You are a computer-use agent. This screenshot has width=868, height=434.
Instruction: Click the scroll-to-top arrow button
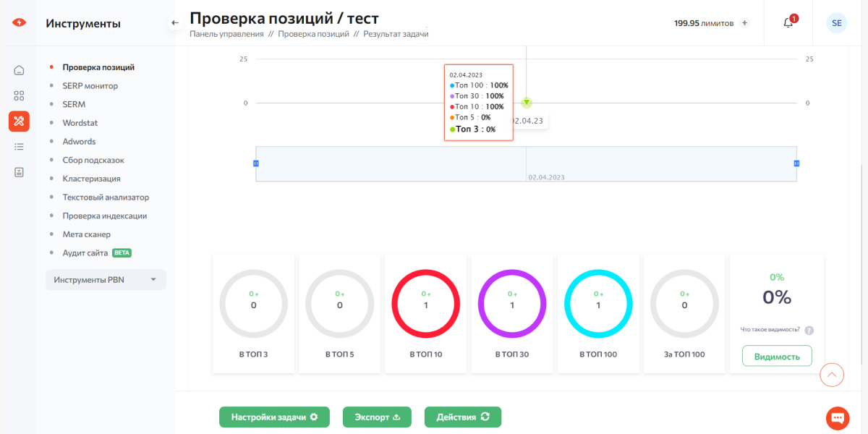pyautogui.click(x=832, y=375)
